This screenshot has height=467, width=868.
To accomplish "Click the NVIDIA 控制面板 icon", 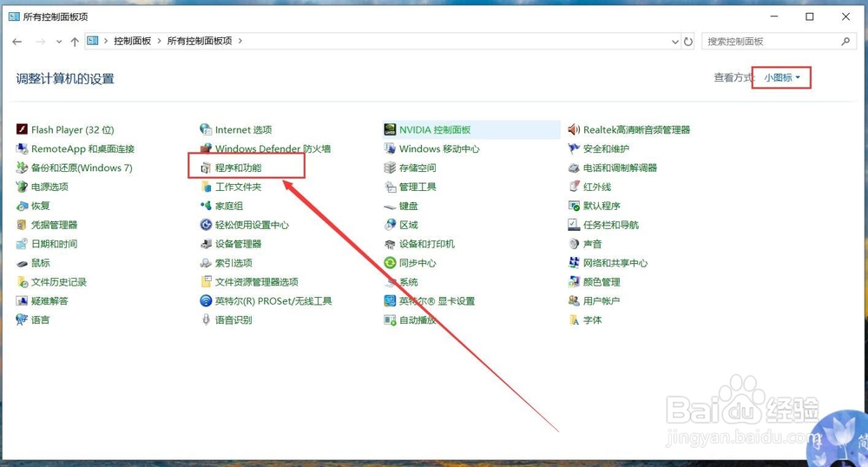I will tap(390, 129).
